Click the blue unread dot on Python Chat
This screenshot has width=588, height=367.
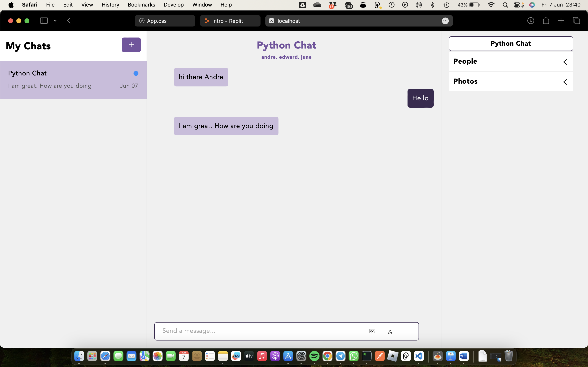(x=136, y=73)
